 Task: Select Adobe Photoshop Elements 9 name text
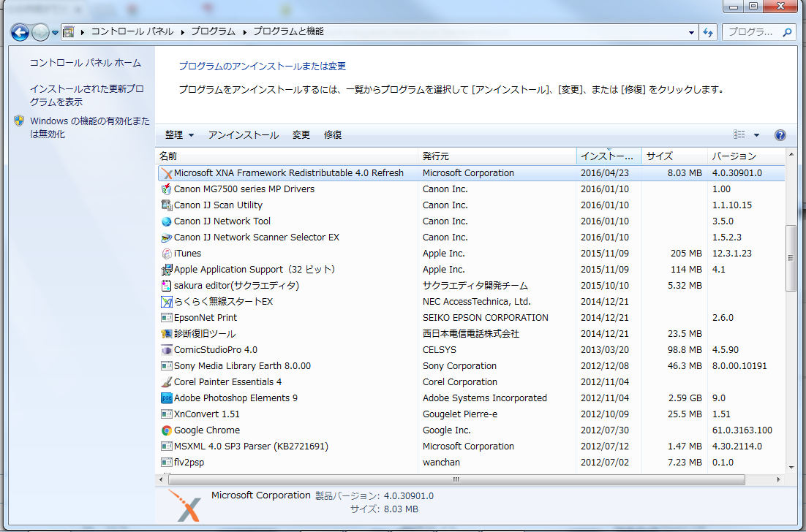pyautogui.click(x=236, y=398)
